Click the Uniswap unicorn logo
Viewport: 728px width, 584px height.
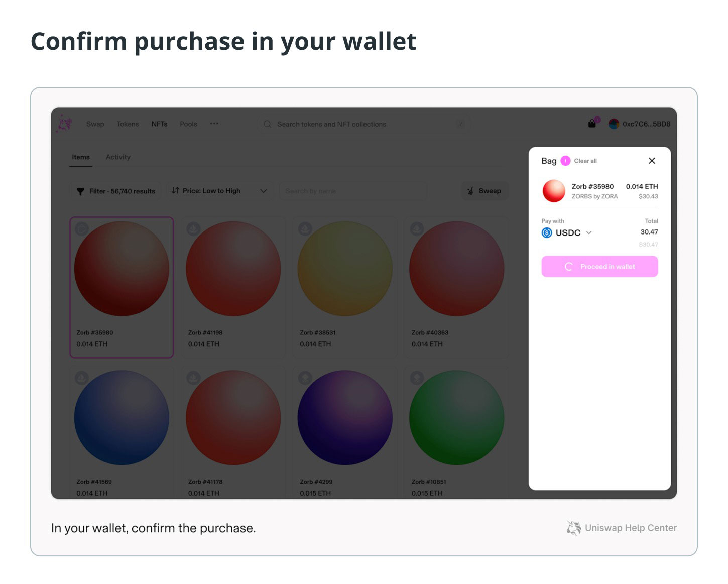pyautogui.click(x=64, y=124)
